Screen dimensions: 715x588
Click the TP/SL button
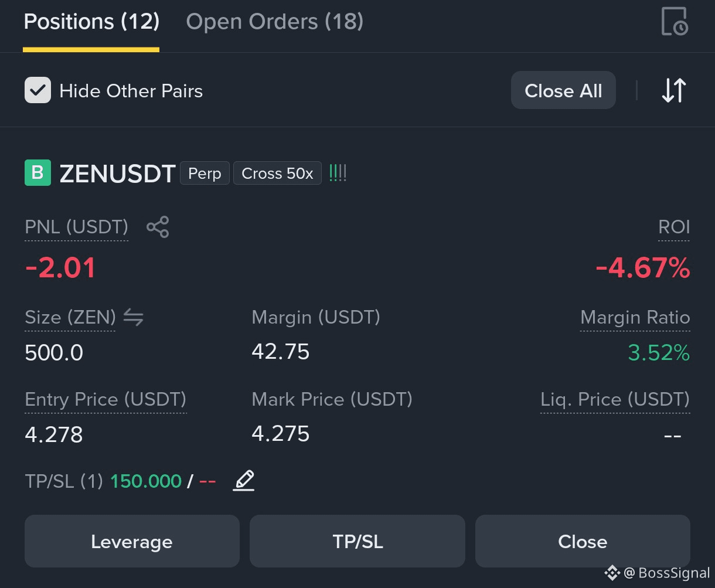pyautogui.click(x=357, y=541)
